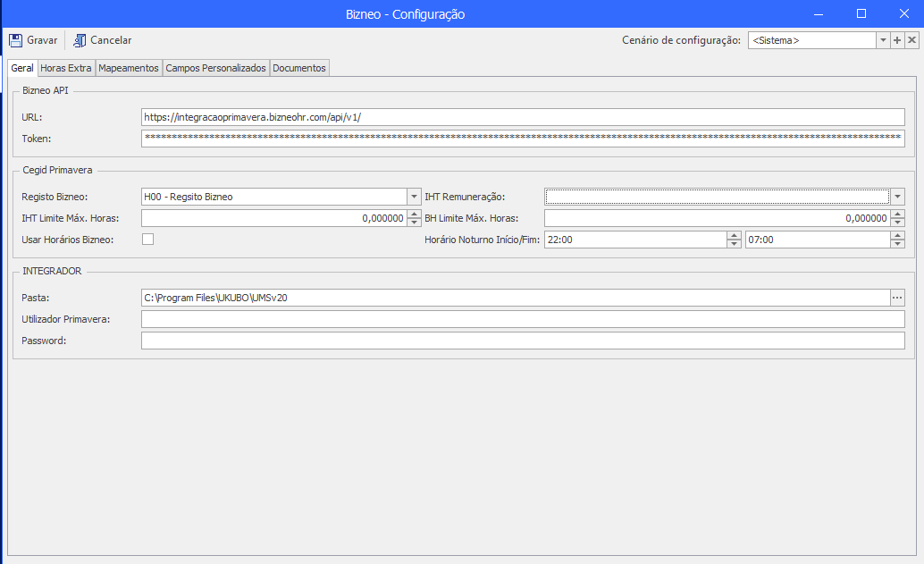Viewport: 924px width, 564px height.
Task: Select the Campos Personalizados tab
Action: [x=215, y=68]
